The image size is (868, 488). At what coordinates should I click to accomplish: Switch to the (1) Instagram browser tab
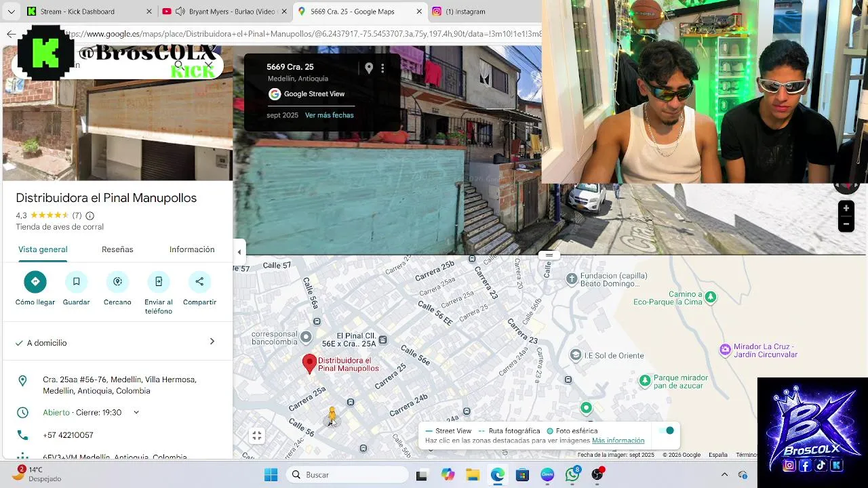[466, 12]
